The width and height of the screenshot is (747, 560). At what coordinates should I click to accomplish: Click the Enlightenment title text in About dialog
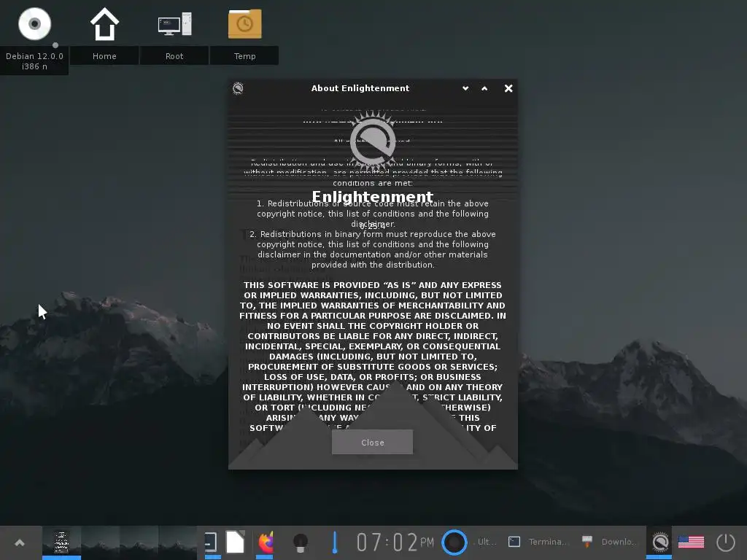pos(373,196)
